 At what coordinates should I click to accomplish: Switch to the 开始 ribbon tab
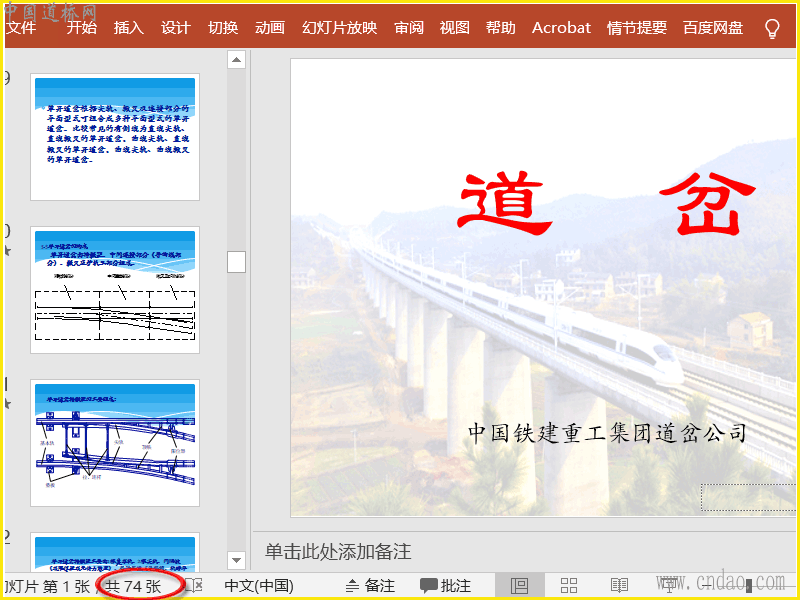(x=81, y=28)
